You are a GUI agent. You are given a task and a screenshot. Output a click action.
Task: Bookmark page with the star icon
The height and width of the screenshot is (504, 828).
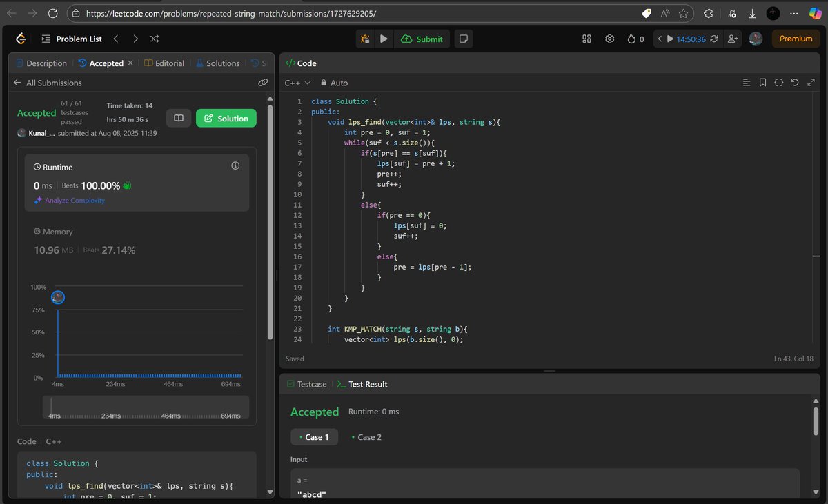[x=683, y=13]
